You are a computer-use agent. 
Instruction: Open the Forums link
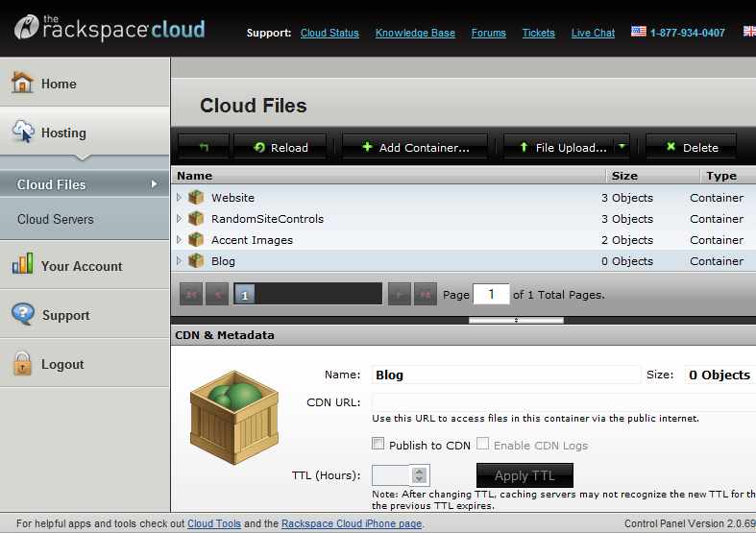pos(488,33)
